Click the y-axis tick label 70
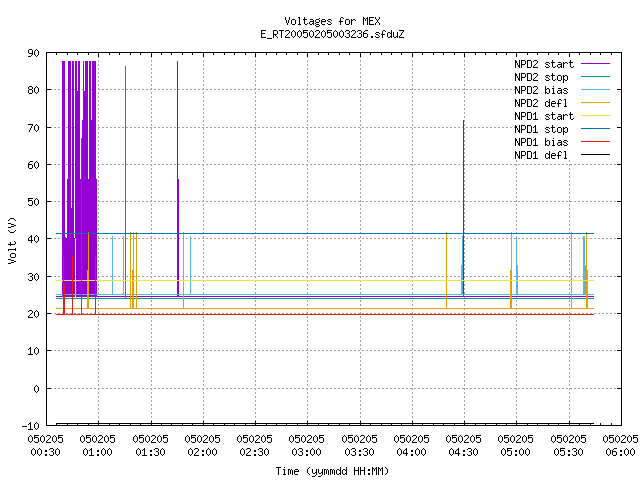The image size is (640, 480). [x=33, y=128]
